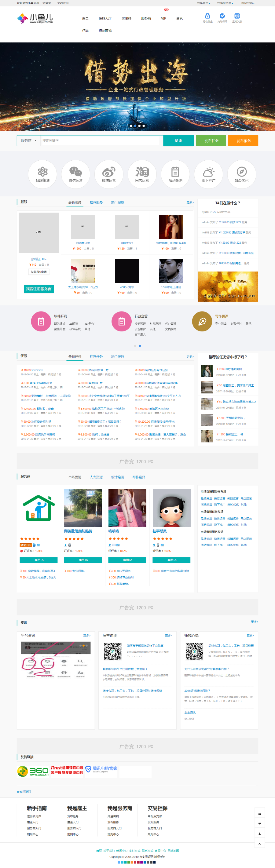The height and width of the screenshot is (868, 275).
Task: Select the last banner carousel dot
Action: pyautogui.click(x=144, y=126)
